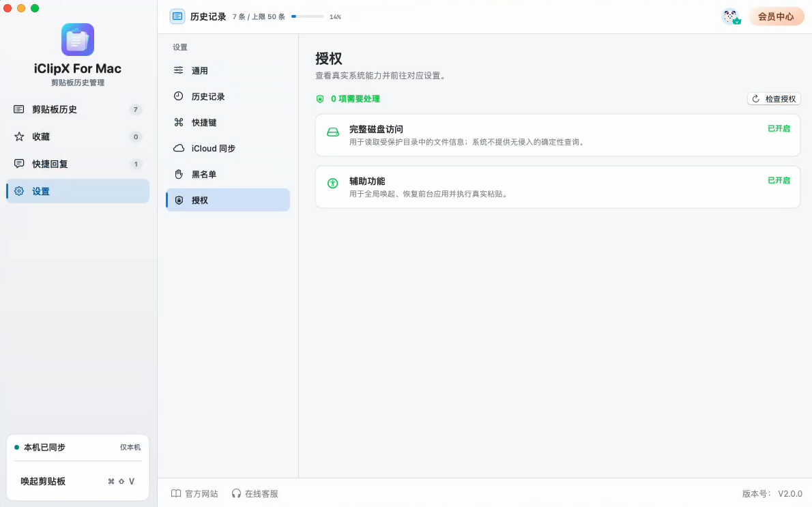The width and height of the screenshot is (812, 507).
Task: Click the chat bubble icon for 快捷回复
Action: point(19,164)
